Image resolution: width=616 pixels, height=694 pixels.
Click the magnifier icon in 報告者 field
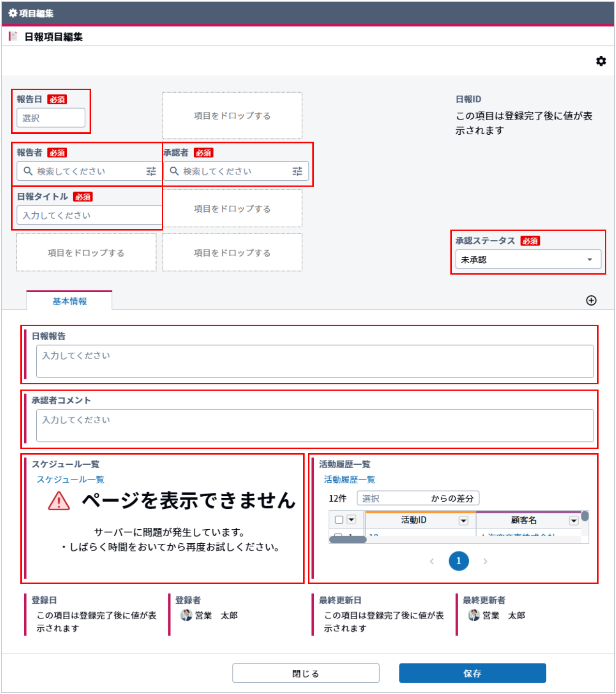pos(28,171)
